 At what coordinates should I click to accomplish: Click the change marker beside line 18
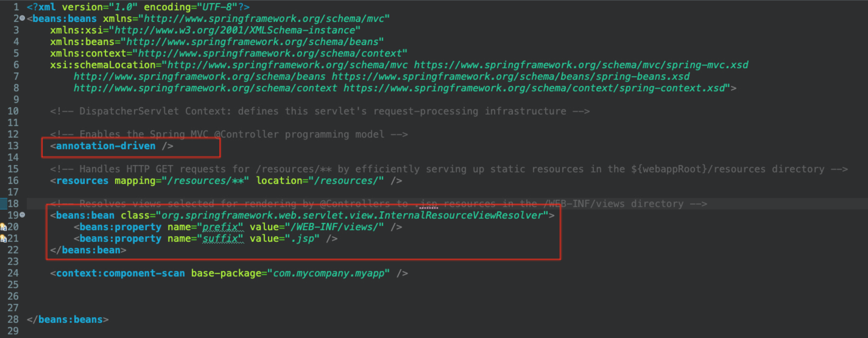3,203
